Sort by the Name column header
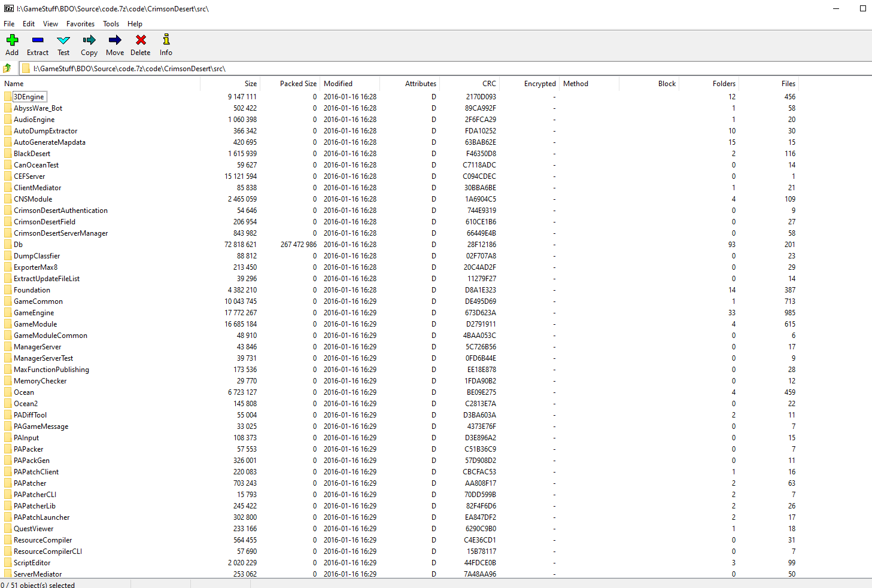This screenshot has height=588, width=872. coord(100,84)
